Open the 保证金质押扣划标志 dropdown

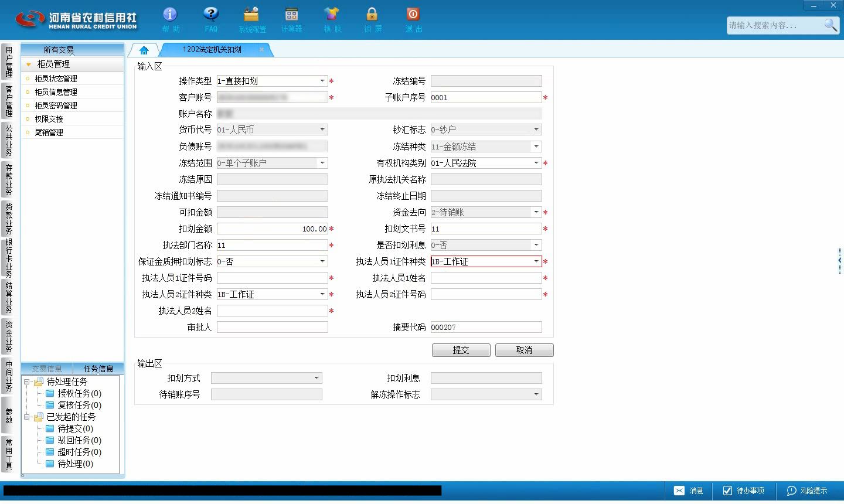coord(322,261)
